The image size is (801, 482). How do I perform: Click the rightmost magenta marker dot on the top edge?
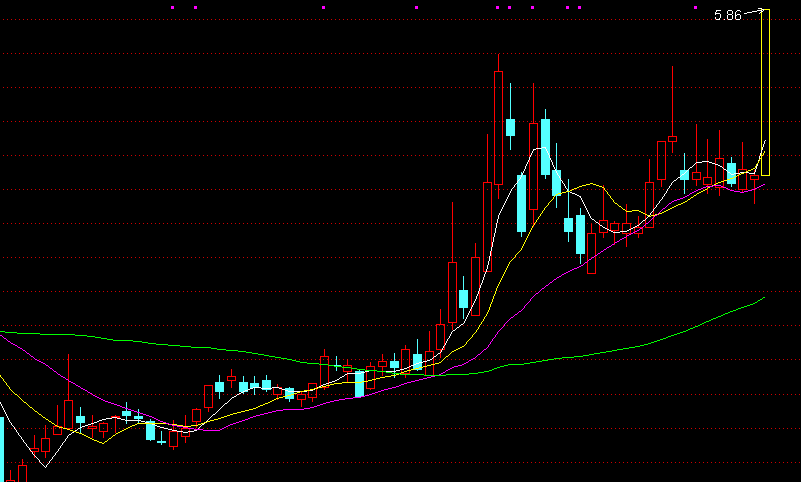click(x=695, y=8)
